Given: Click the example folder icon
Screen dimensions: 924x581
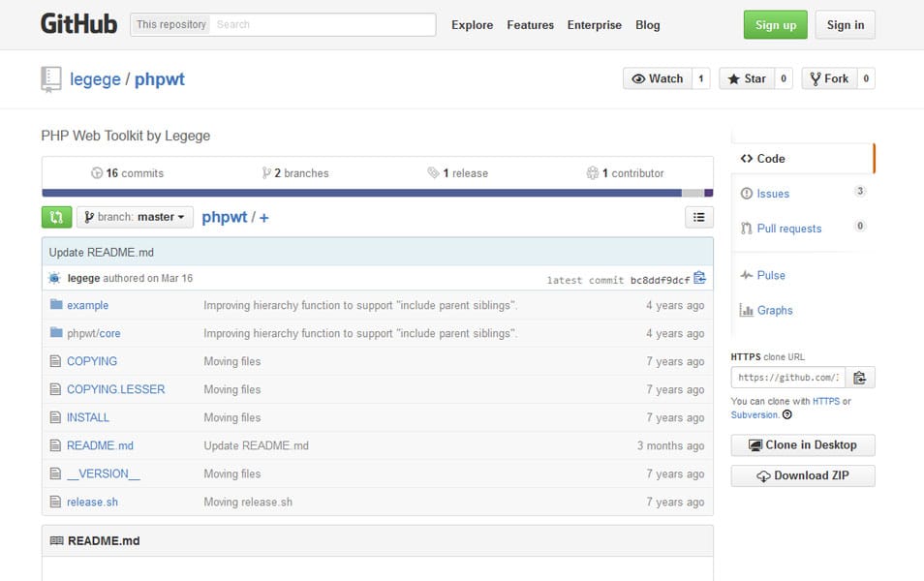Looking at the screenshot, I should [56, 304].
